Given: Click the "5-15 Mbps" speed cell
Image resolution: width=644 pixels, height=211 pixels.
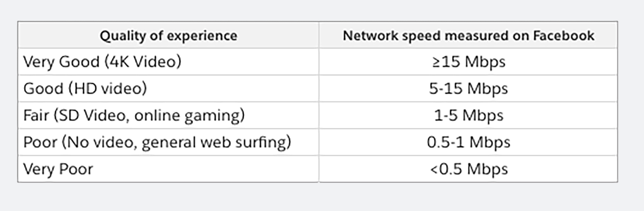Looking at the screenshot, I should click(x=468, y=89).
